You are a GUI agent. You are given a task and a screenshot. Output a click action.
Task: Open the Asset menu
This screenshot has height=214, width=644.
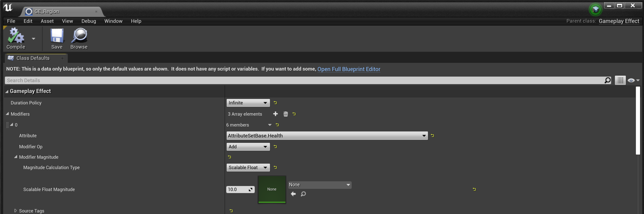47,21
